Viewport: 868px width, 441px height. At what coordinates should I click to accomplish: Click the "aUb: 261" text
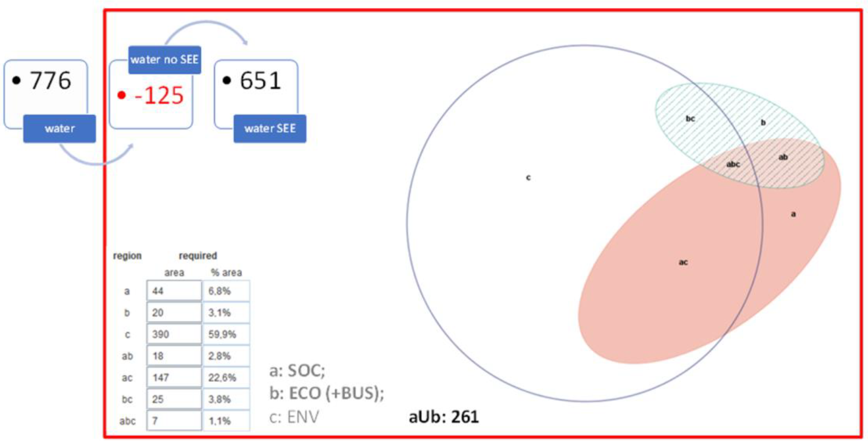click(x=443, y=417)
